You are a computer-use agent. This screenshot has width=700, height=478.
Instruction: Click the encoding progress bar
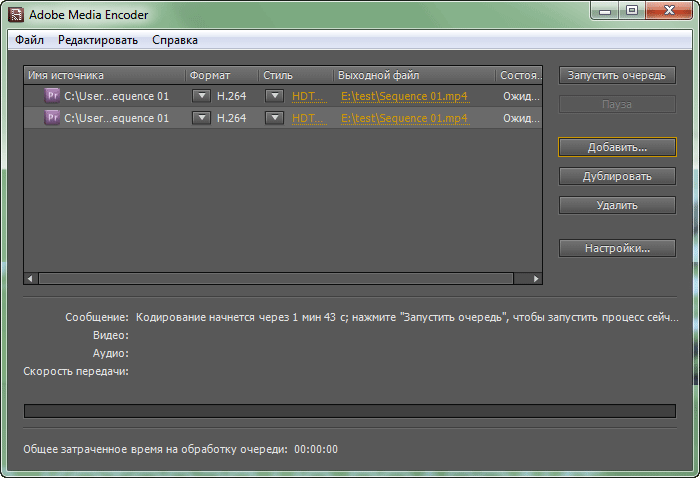[350, 411]
